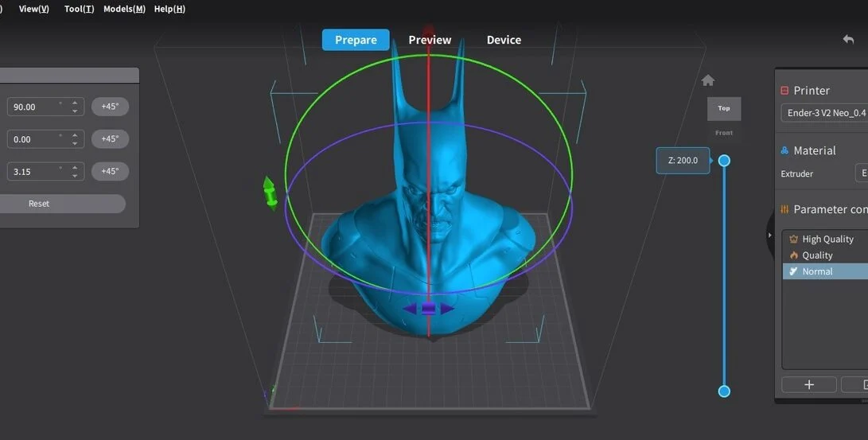Click the Material section icon
Image resolution: width=868 pixels, height=440 pixels.
click(785, 150)
